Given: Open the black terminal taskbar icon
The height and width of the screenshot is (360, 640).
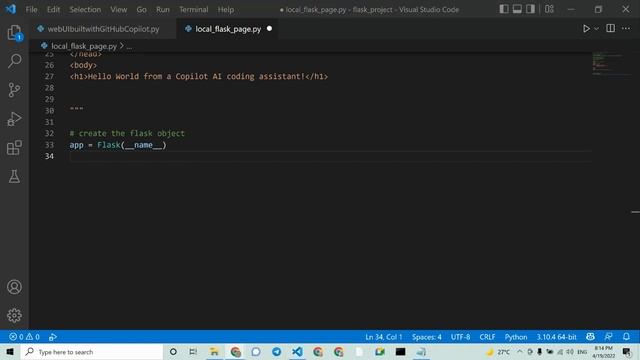Looking at the screenshot, I should [400, 351].
